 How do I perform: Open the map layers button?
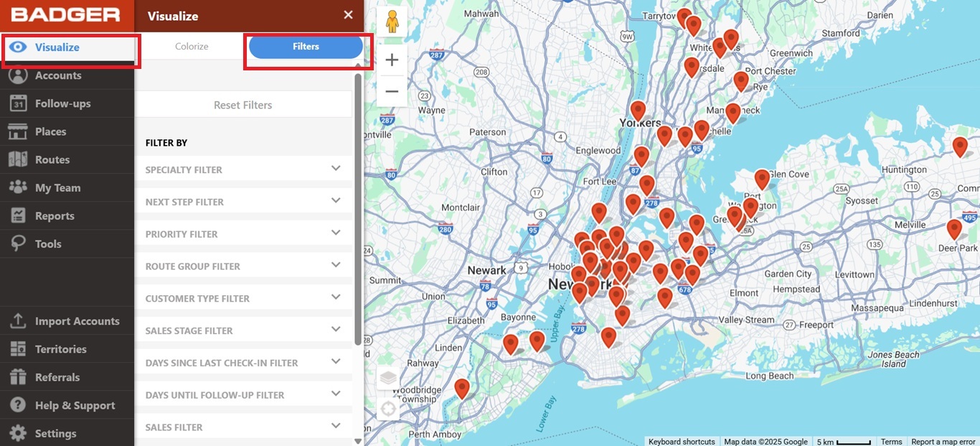[388, 377]
